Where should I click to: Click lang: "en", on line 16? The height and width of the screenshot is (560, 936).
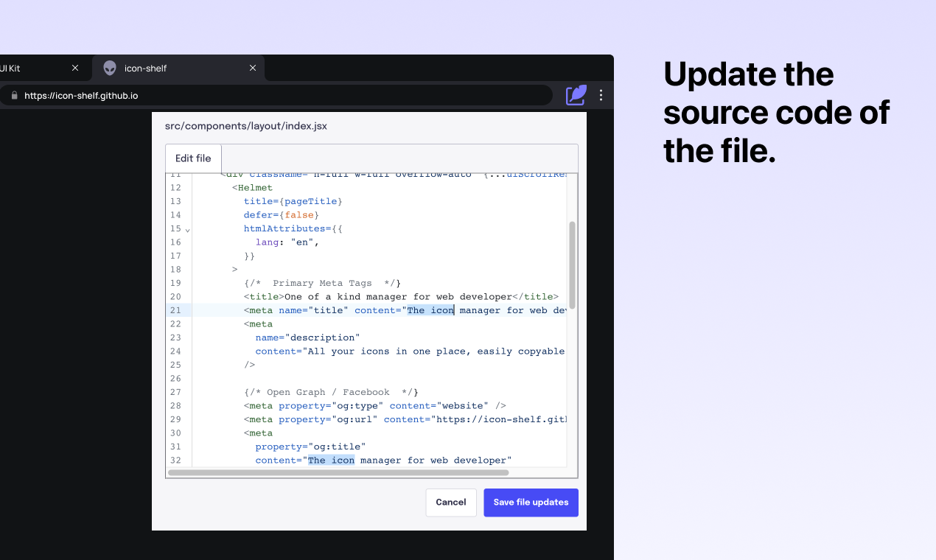287,242
